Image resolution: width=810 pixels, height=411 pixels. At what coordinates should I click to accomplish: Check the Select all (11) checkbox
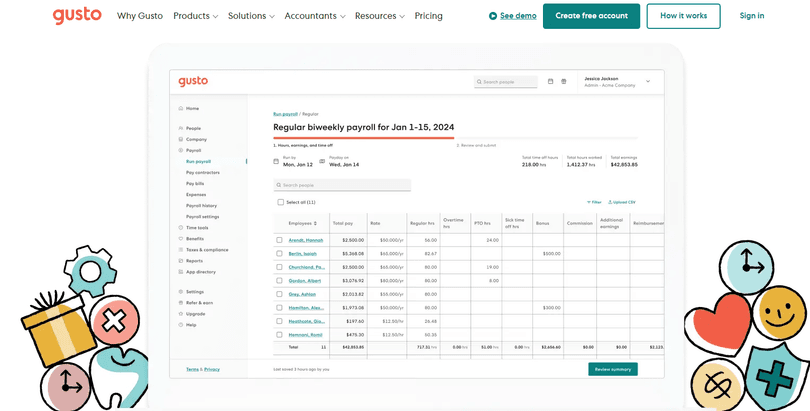click(x=281, y=202)
